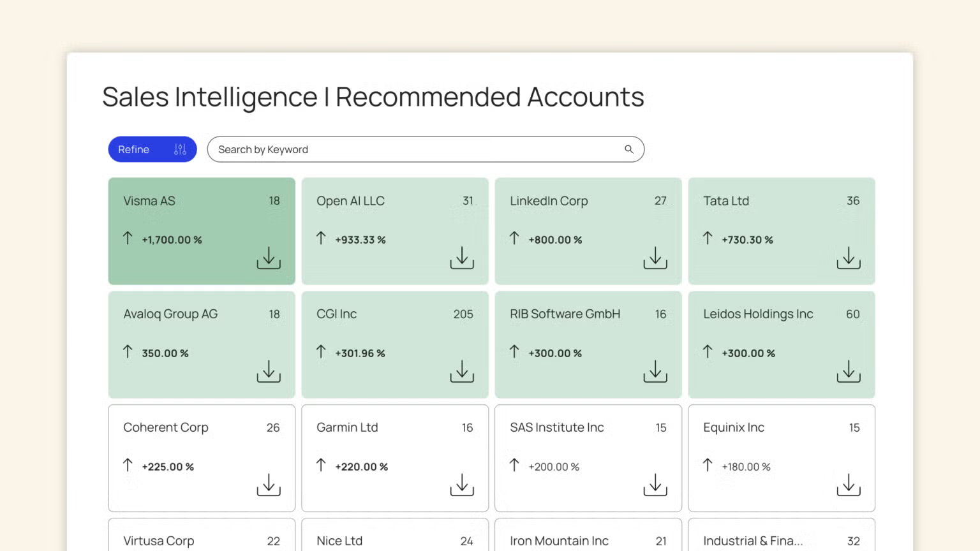The image size is (980, 551).
Task: Click the +220.00 % growth value
Action: tap(361, 467)
